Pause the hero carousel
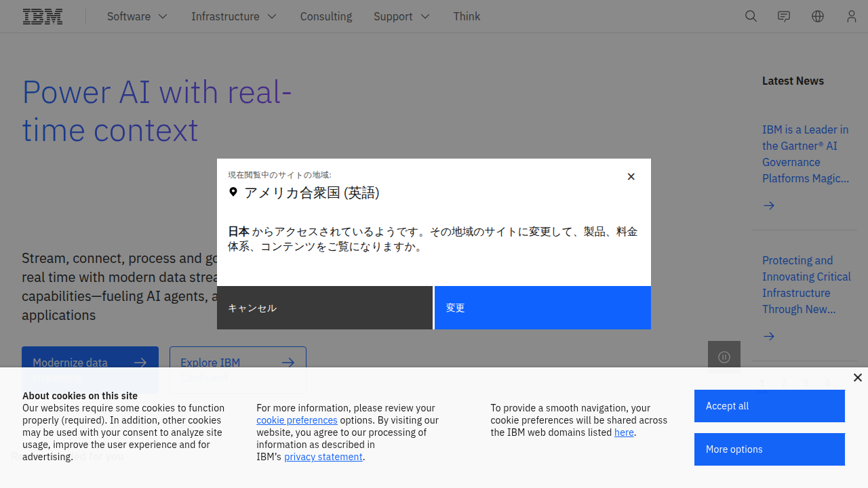 pyautogui.click(x=724, y=357)
